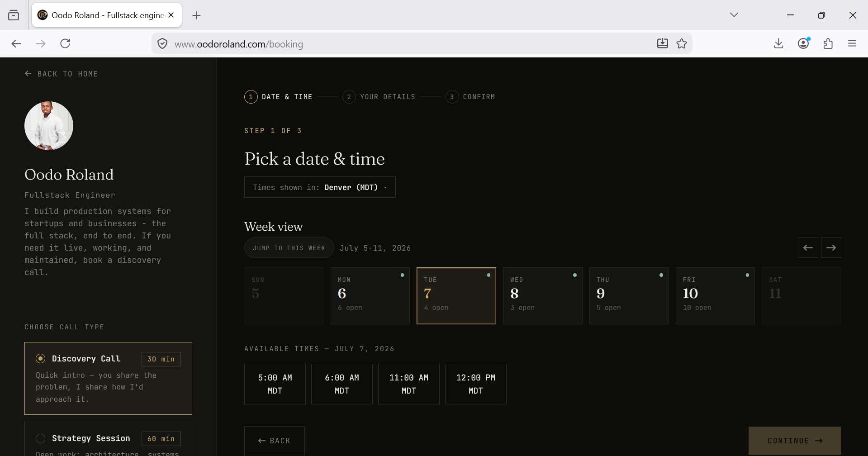
Task: Open the extensions puzzle icon
Action: coord(828,43)
